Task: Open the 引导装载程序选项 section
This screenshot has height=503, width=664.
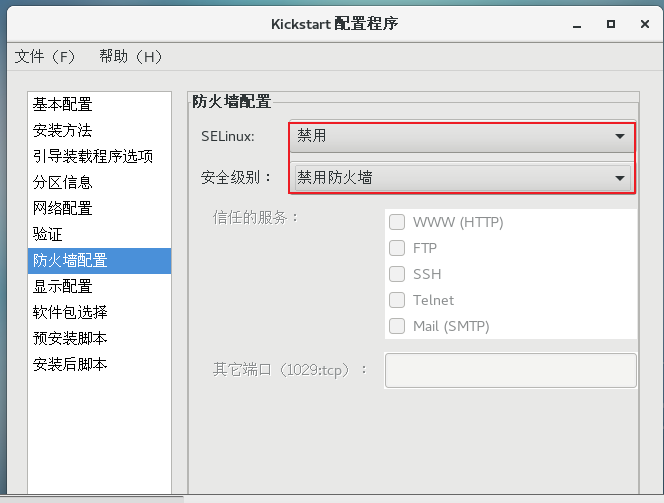Action: tap(100, 156)
